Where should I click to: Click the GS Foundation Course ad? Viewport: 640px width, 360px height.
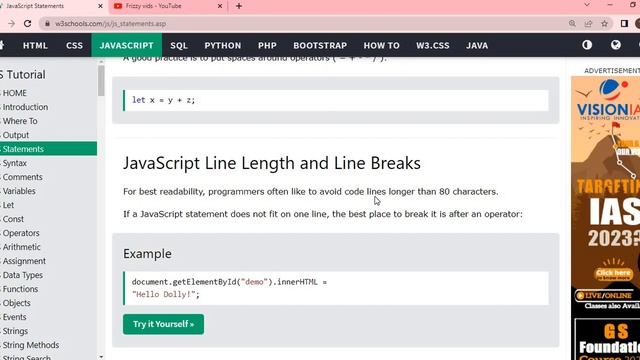(607, 339)
